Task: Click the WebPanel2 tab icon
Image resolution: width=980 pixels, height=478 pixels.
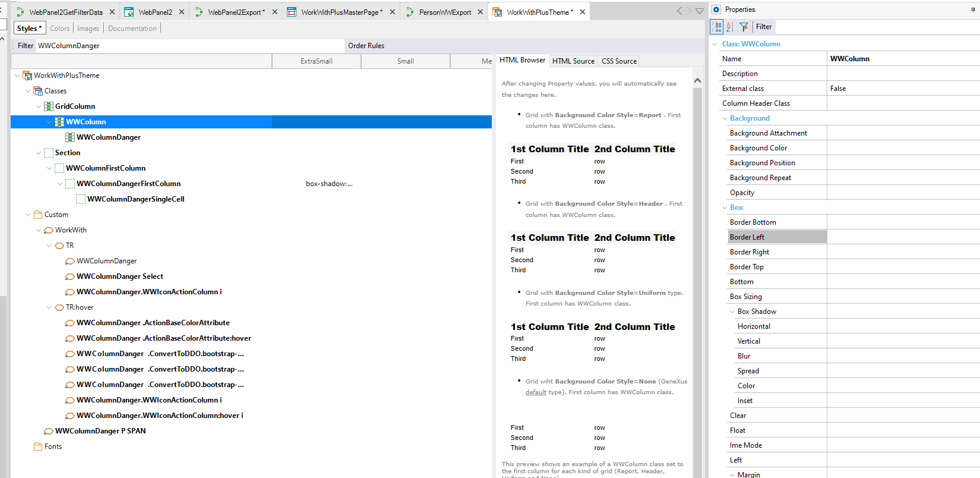Action: tap(129, 12)
